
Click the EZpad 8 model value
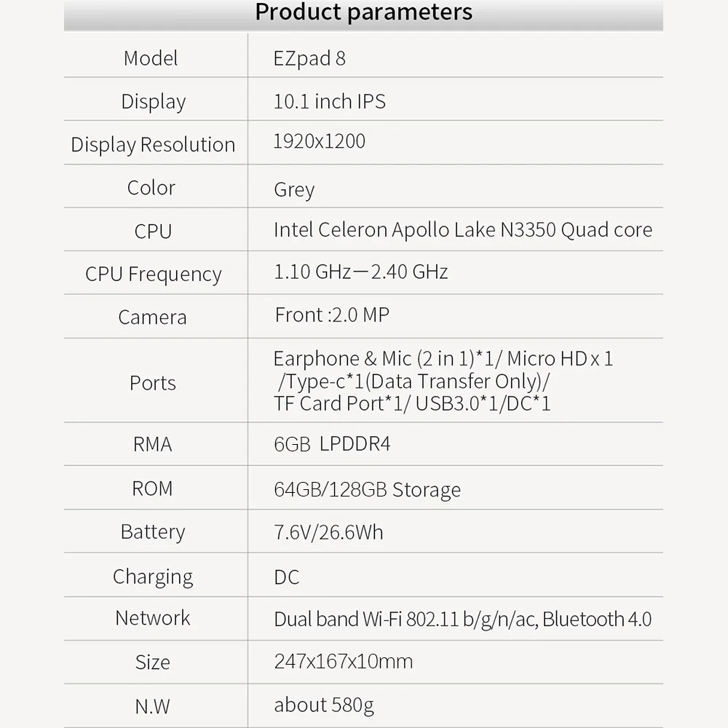click(309, 58)
